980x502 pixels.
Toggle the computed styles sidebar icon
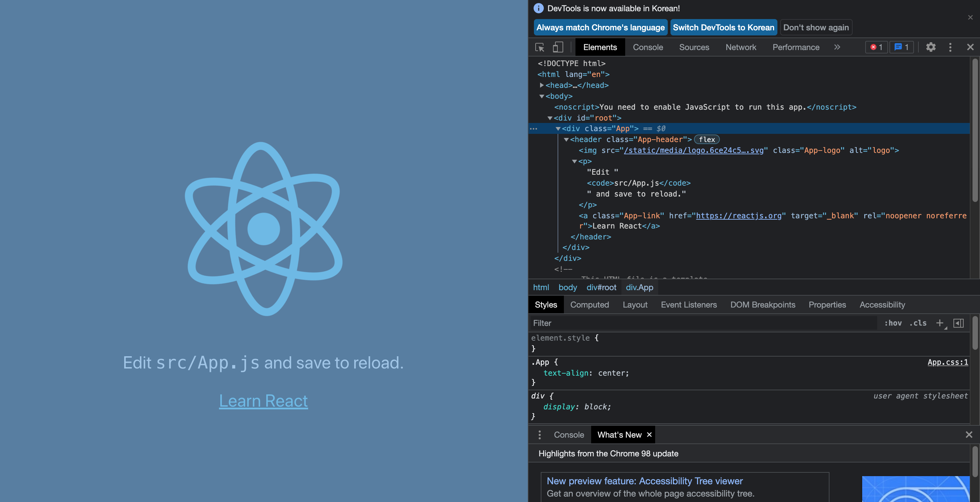click(x=958, y=323)
